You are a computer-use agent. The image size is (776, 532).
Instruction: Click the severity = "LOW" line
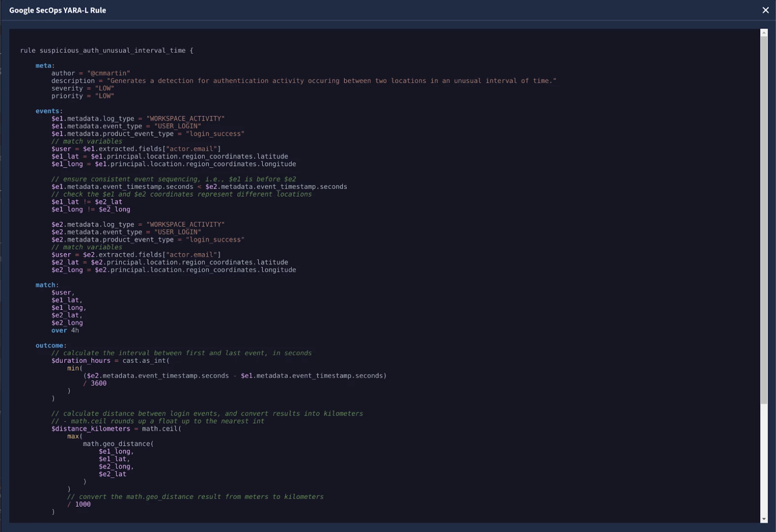tap(83, 88)
